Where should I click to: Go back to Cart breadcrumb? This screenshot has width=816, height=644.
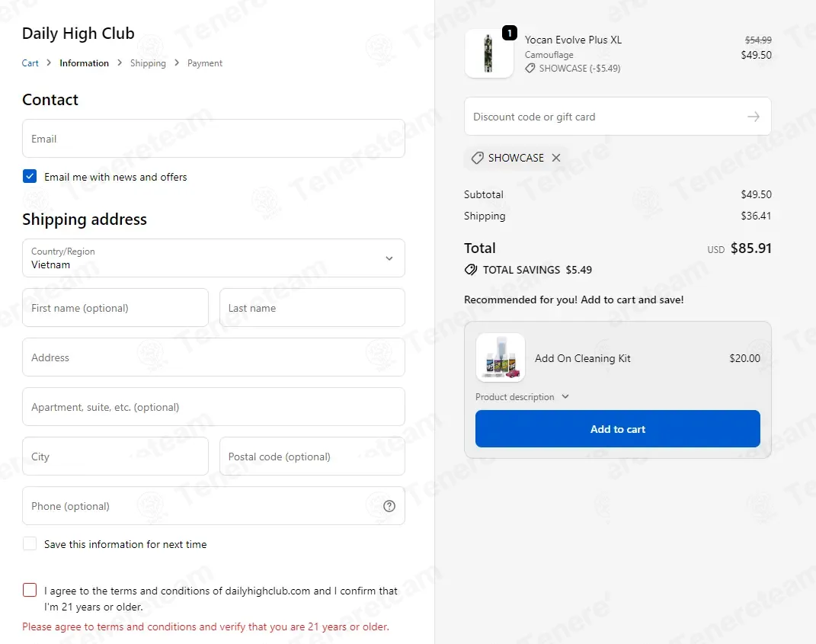pyautogui.click(x=30, y=63)
